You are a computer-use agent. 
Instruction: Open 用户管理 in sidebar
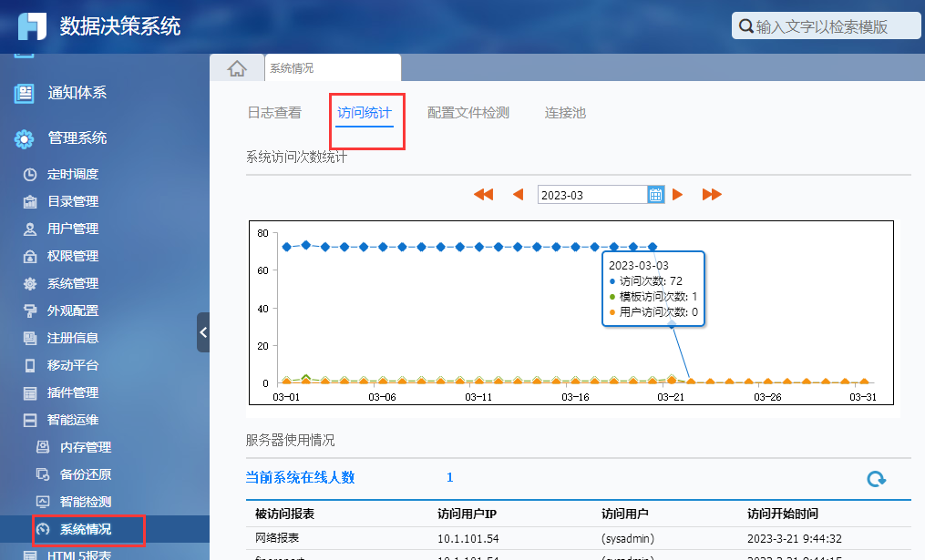tap(73, 229)
